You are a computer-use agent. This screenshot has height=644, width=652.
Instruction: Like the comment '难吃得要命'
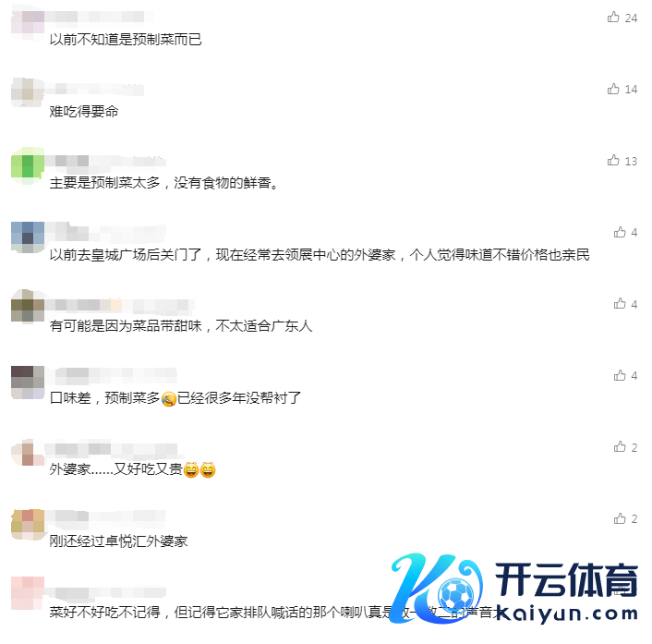(x=613, y=89)
